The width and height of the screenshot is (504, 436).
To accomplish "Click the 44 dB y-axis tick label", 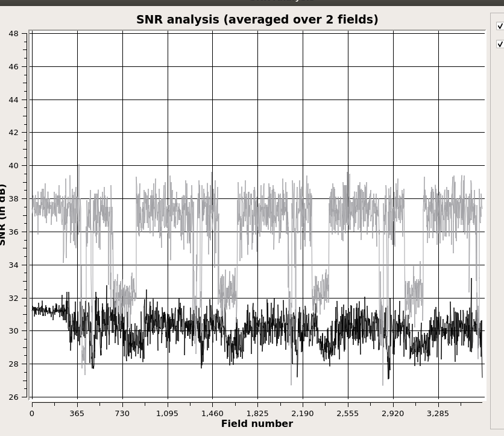I will 14,100.
